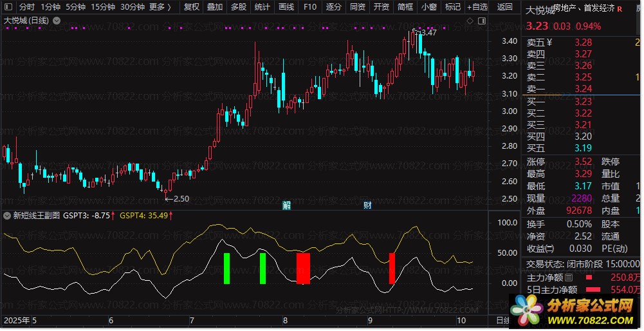
Task: Click the 统计 statistics button
Action: coord(262,6)
